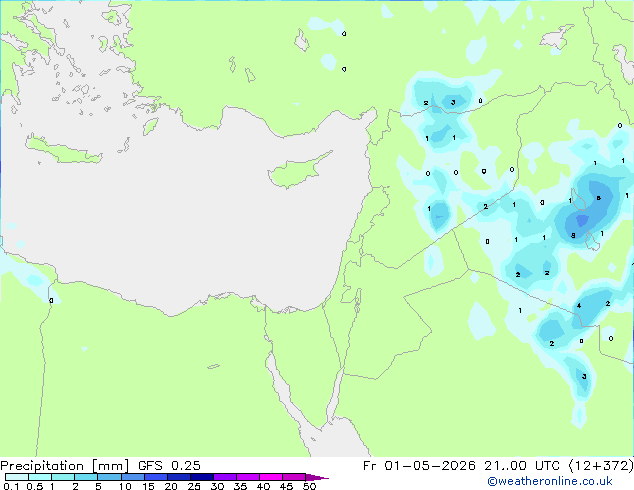Image resolution: width=634 pixels, height=490 pixels.
Task: Select the 5–10 mm legend color swatch
Action: pyautogui.click(x=109, y=477)
